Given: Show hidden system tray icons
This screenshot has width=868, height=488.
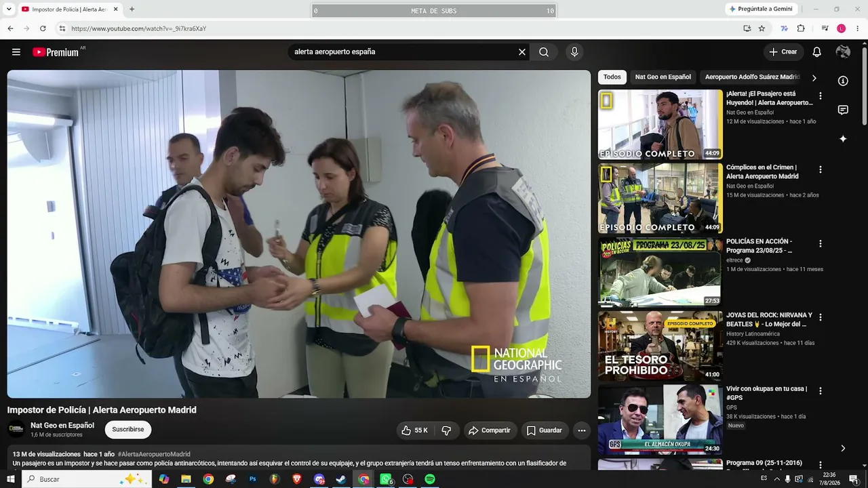Looking at the screenshot, I should [776, 479].
